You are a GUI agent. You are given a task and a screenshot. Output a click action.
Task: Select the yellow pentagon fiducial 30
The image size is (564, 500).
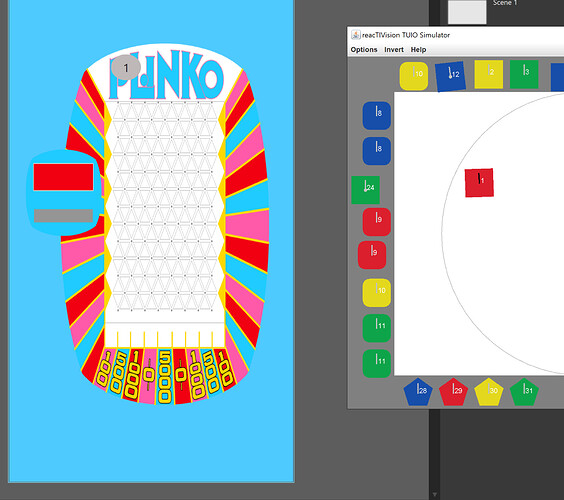click(489, 392)
